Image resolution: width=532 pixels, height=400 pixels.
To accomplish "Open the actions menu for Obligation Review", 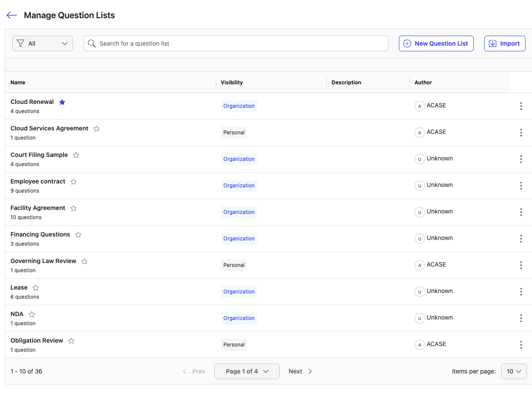I will tap(521, 345).
